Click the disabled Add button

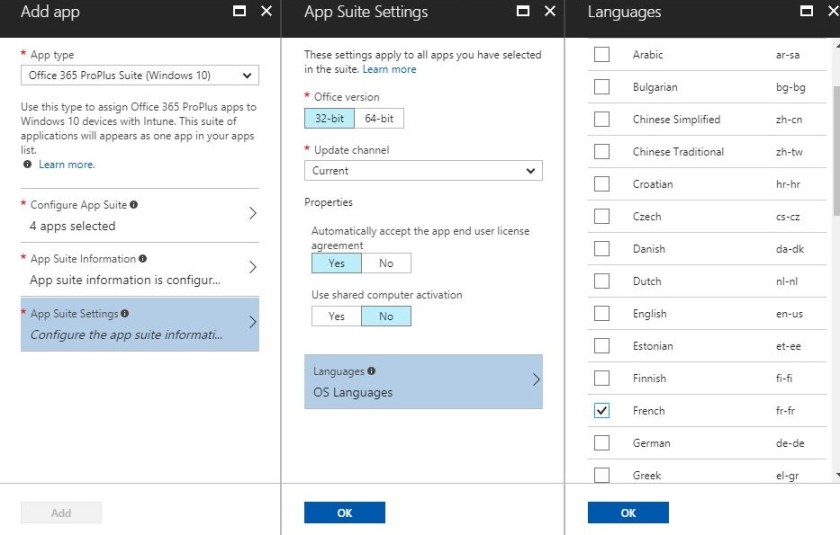[x=61, y=513]
